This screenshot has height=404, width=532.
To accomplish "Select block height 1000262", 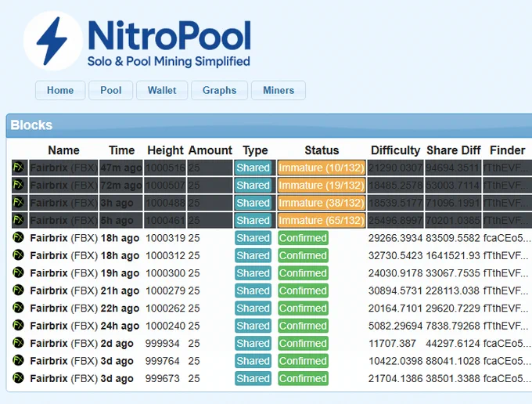I will point(166,308).
